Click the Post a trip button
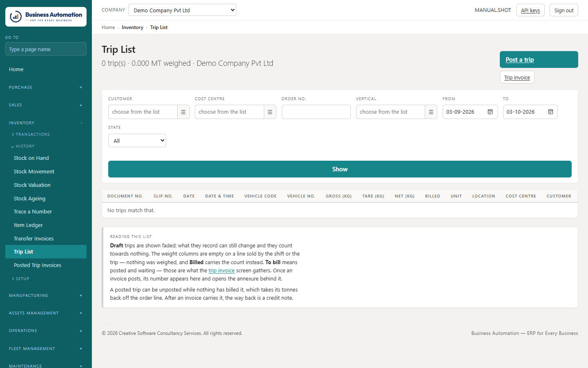 pos(539,60)
